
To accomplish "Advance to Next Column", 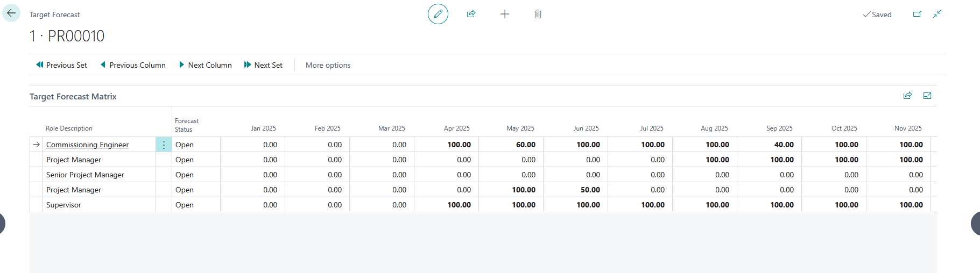I will pyautogui.click(x=205, y=65).
